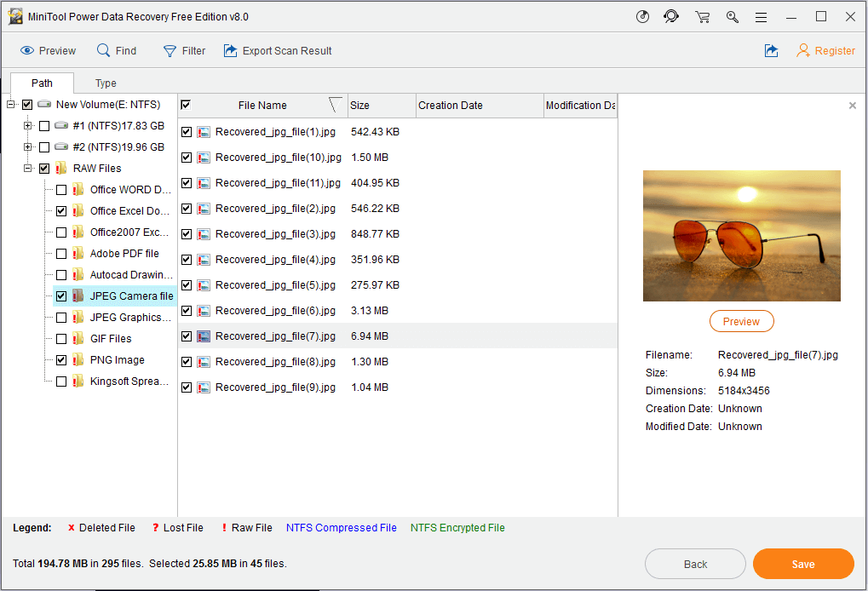Click image icon of Recovered_jpg_file(10).jpg

tap(204, 158)
